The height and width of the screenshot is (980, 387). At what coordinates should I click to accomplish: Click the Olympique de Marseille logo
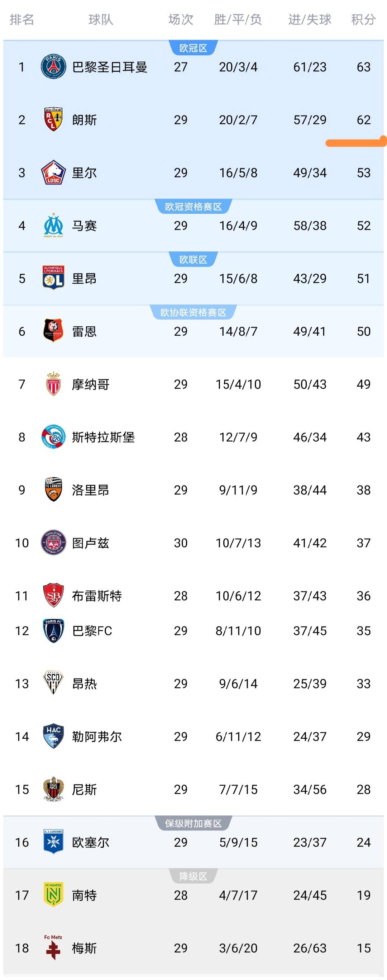point(53,225)
